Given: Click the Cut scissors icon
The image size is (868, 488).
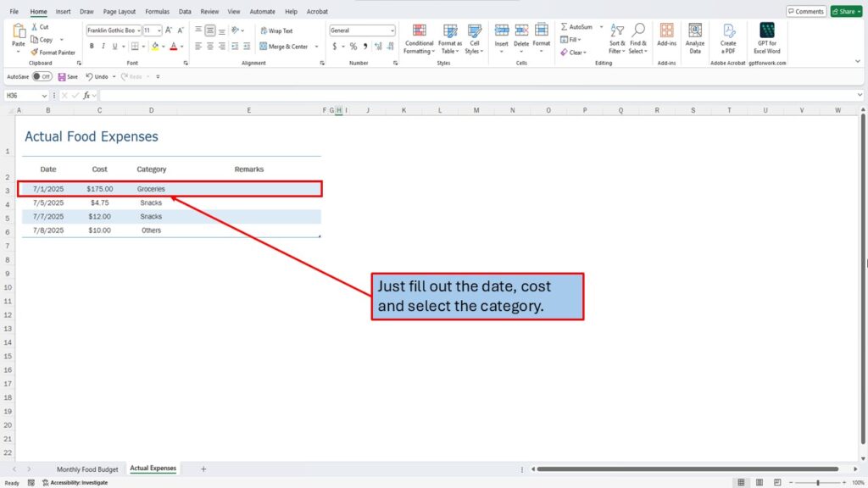Looking at the screenshot, I should (33, 27).
